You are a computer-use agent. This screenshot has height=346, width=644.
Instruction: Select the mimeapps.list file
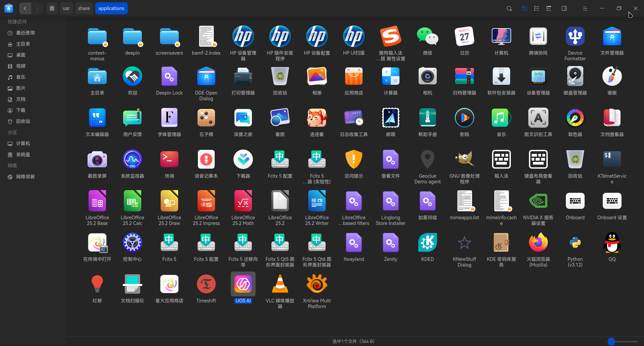click(x=464, y=201)
